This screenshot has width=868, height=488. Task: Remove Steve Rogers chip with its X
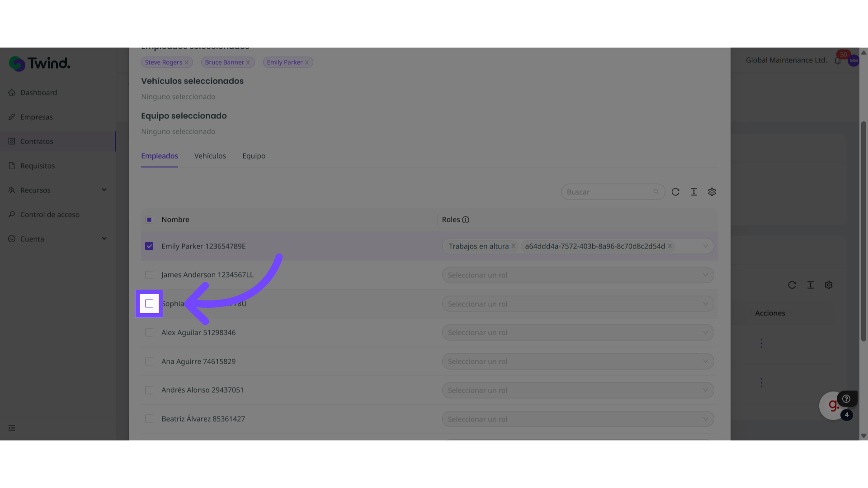point(186,62)
